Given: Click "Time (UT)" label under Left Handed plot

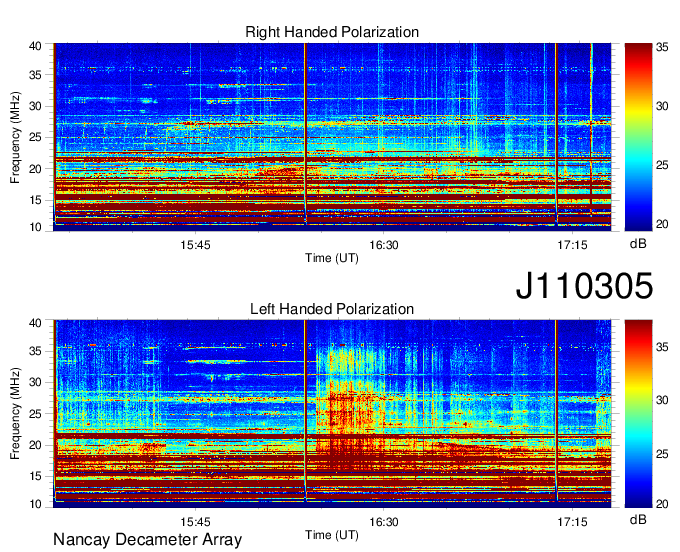Looking at the screenshot, I should pyautogui.click(x=332, y=535).
